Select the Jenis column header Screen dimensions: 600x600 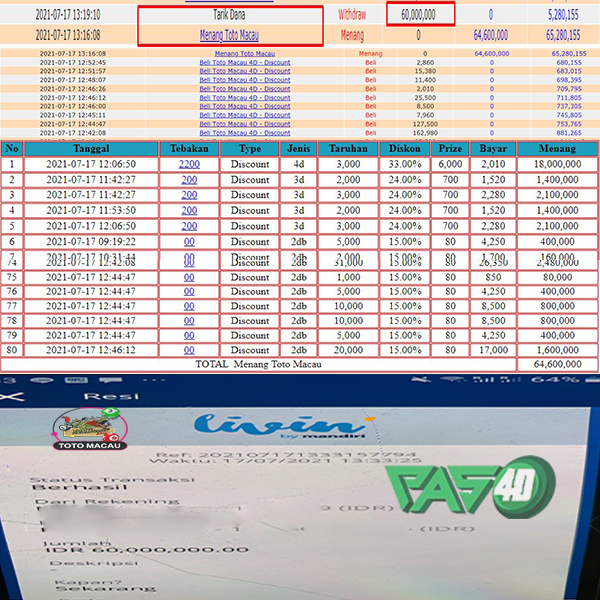click(298, 148)
